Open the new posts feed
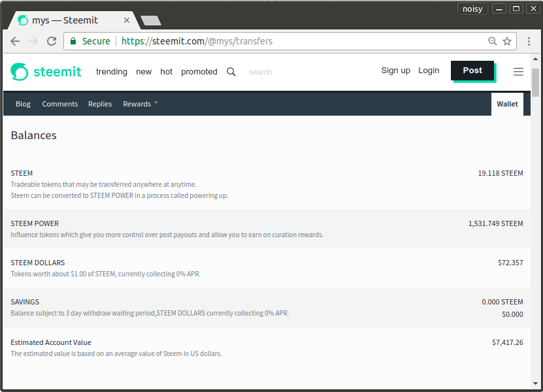The image size is (543, 392). 144,72
